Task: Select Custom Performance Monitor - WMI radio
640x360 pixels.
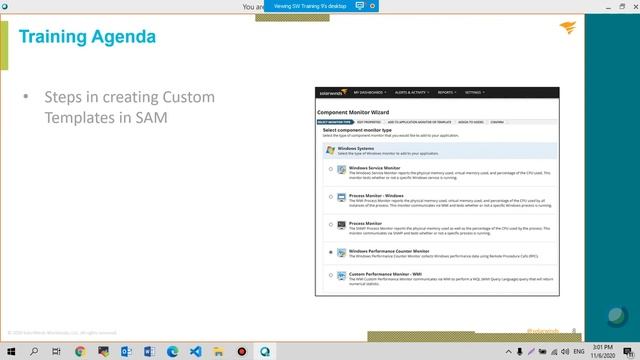Action: (331, 275)
